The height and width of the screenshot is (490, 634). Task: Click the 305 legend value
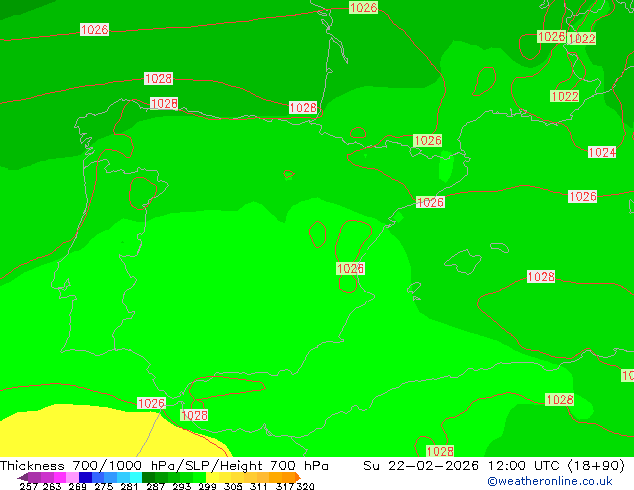(233, 486)
